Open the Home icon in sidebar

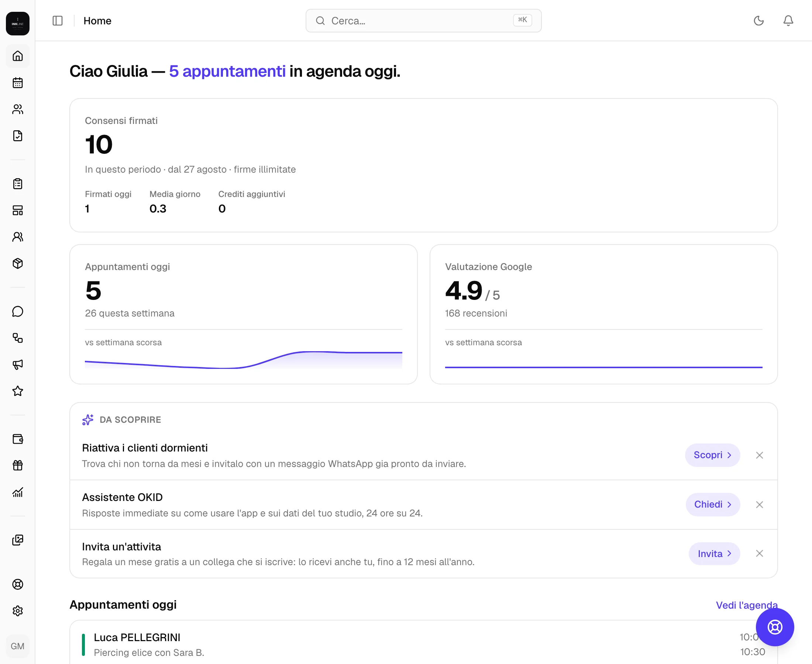[18, 56]
